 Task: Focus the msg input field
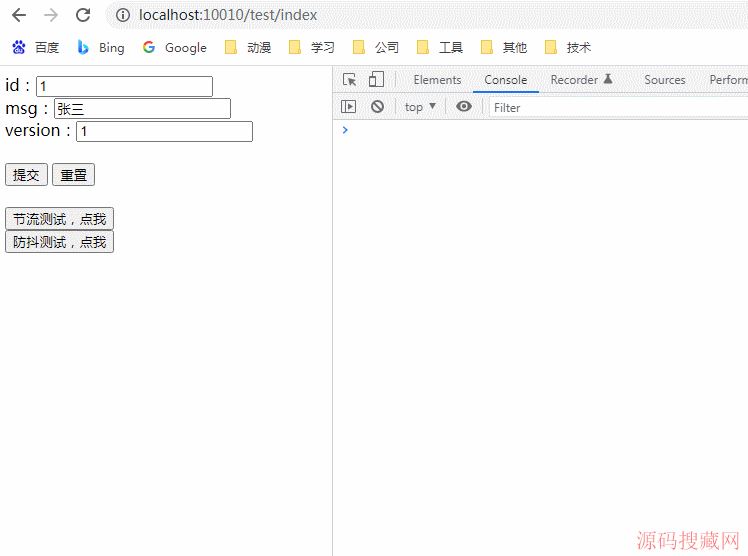pos(142,109)
